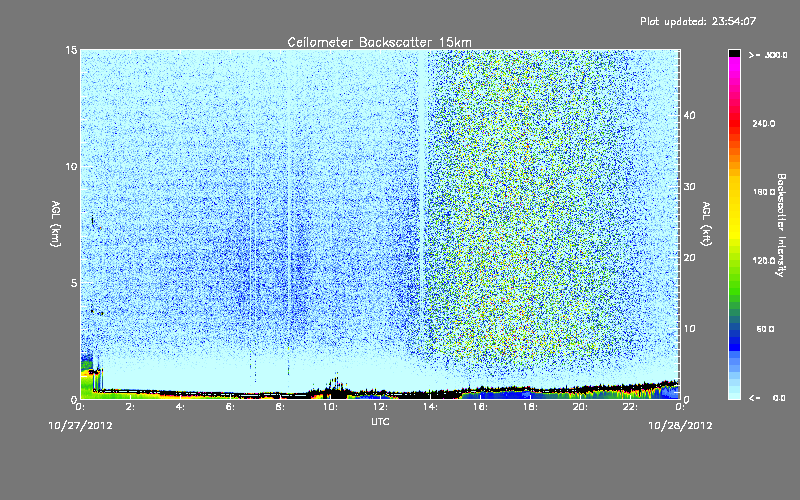Click the 20 tick on kft axis

[689, 258]
